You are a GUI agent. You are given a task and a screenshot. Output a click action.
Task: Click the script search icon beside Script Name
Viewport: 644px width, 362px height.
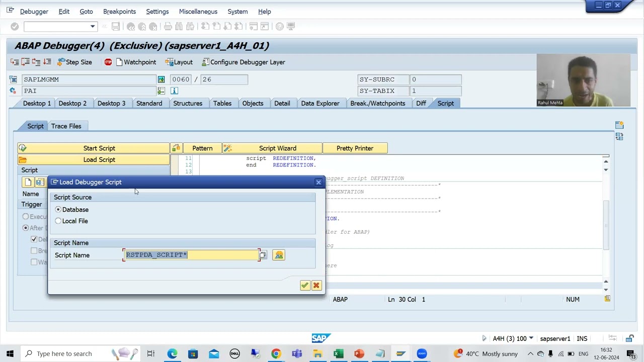coord(279,255)
